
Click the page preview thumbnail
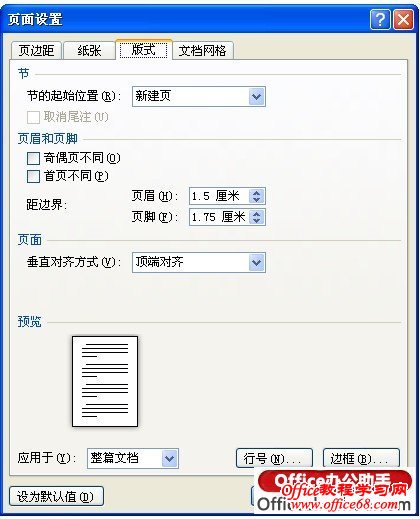tap(105, 381)
